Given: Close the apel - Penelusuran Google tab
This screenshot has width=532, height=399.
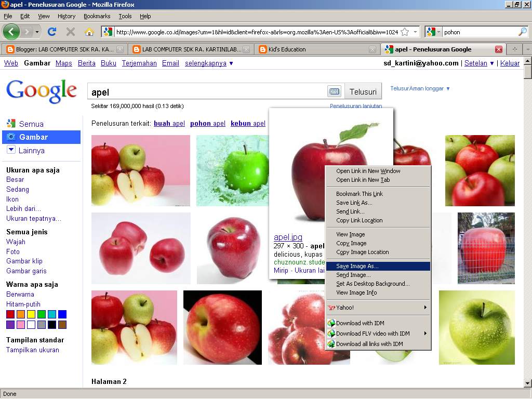Looking at the screenshot, I should coord(498,49).
